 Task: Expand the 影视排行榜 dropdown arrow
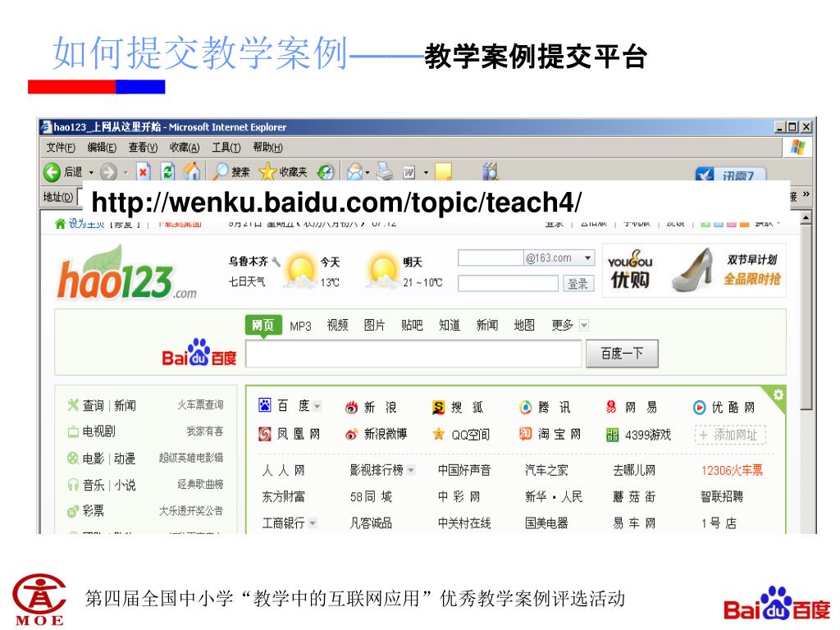click(411, 470)
